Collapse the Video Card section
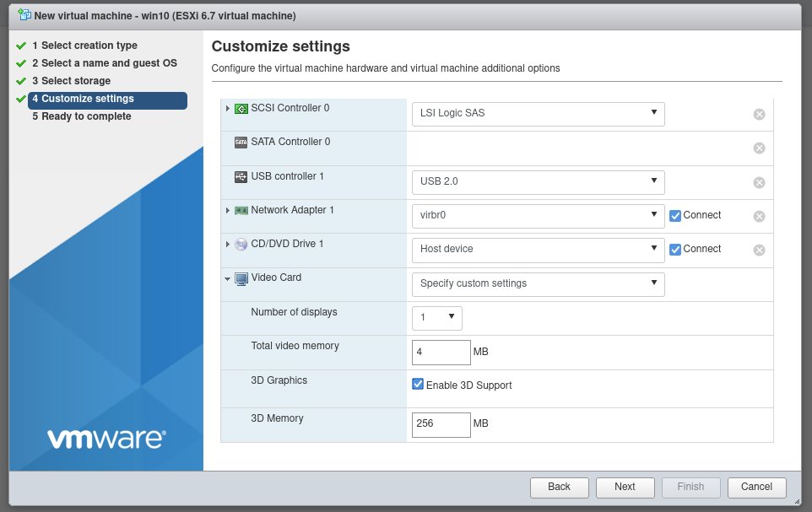Screen dimensions: 812x512 (x=227, y=278)
